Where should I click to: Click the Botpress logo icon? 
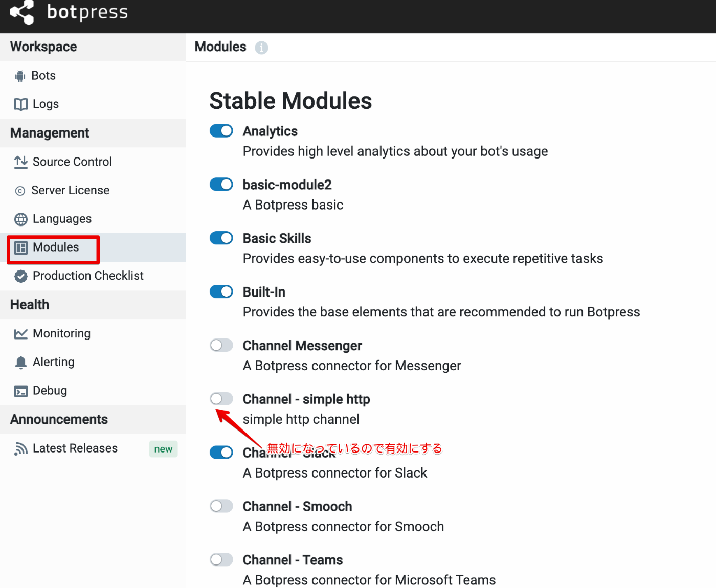click(x=22, y=12)
